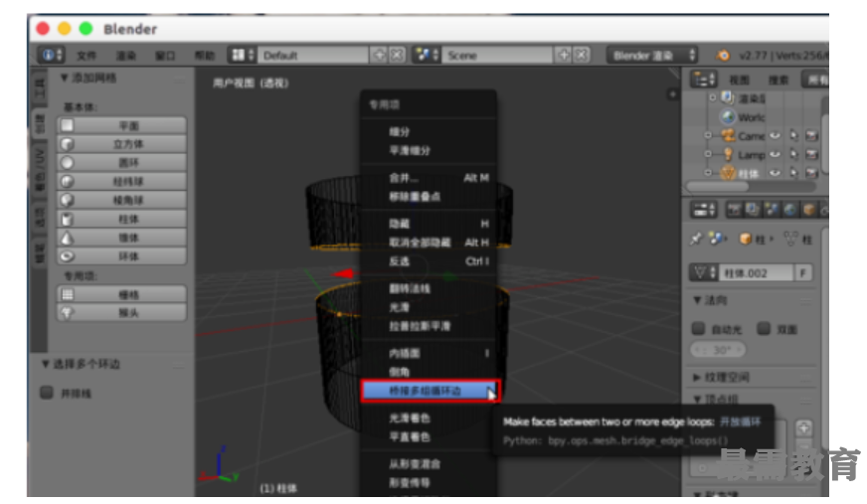
Task: Toggle Camera visibility eye icon
Action: [775, 135]
